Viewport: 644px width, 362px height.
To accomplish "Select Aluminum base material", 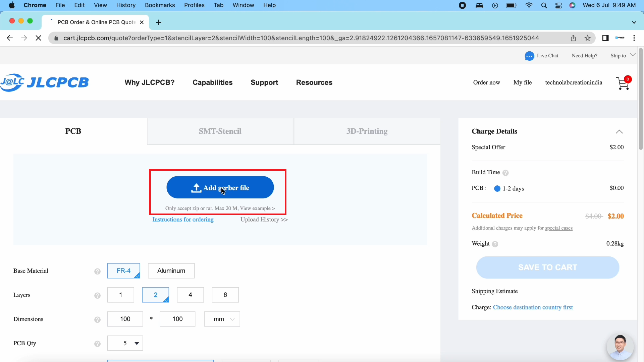I will point(171,271).
